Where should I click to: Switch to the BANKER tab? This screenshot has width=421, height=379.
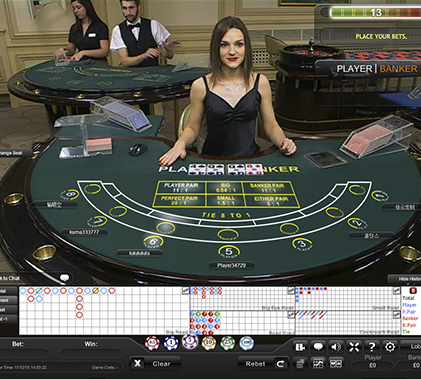(398, 69)
